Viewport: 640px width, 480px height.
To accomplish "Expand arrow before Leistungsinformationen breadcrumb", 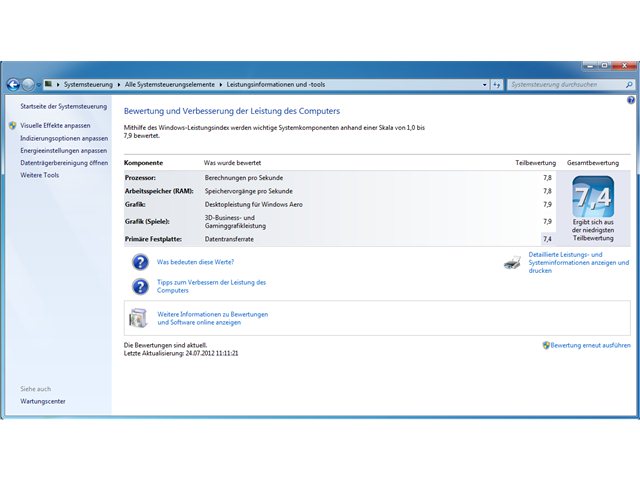I will tap(221, 84).
